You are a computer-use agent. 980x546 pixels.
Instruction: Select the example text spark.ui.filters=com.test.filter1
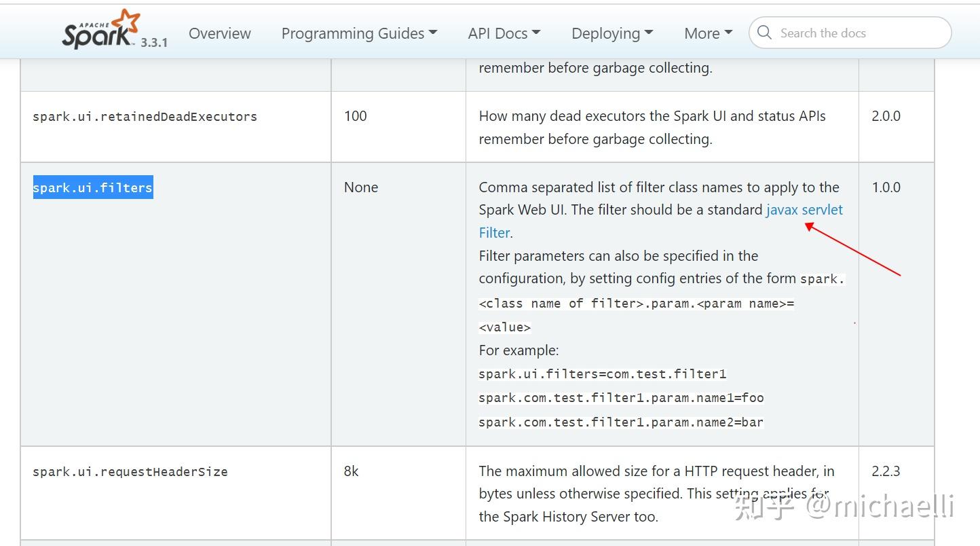coord(603,374)
